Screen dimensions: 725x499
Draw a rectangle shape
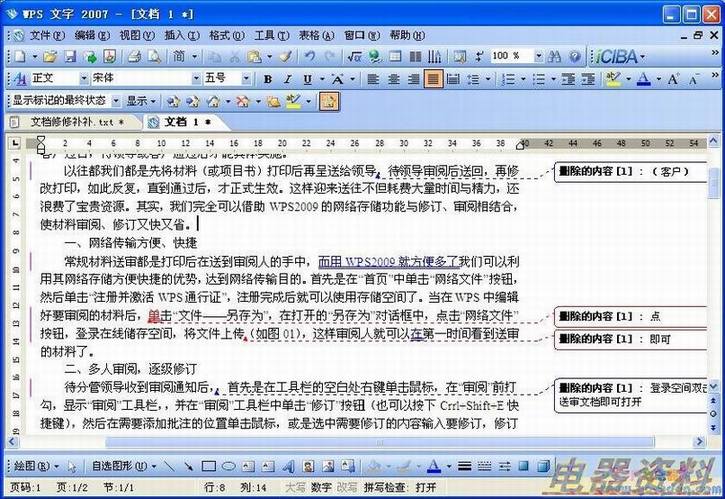pyautogui.click(x=209, y=466)
